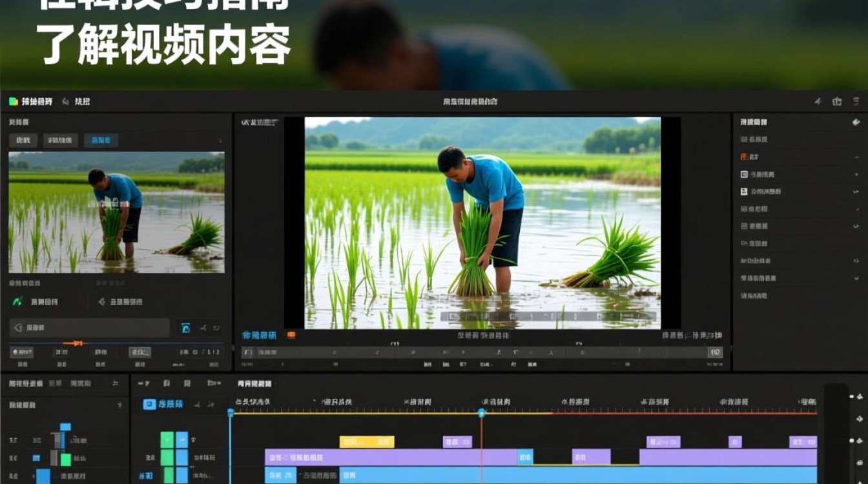
Task: Click the blue highlighted icon beside the search field
Action: point(185,328)
